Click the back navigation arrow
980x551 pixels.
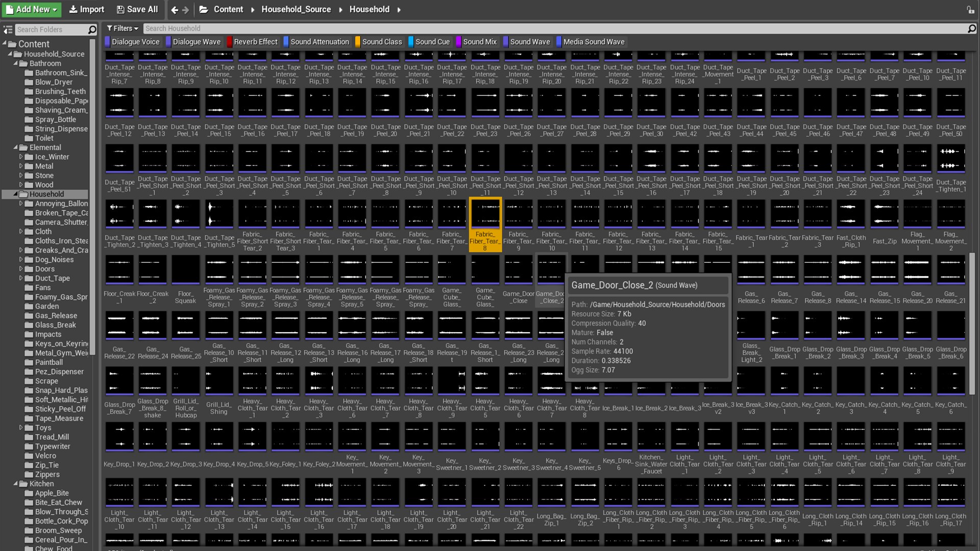(x=175, y=10)
